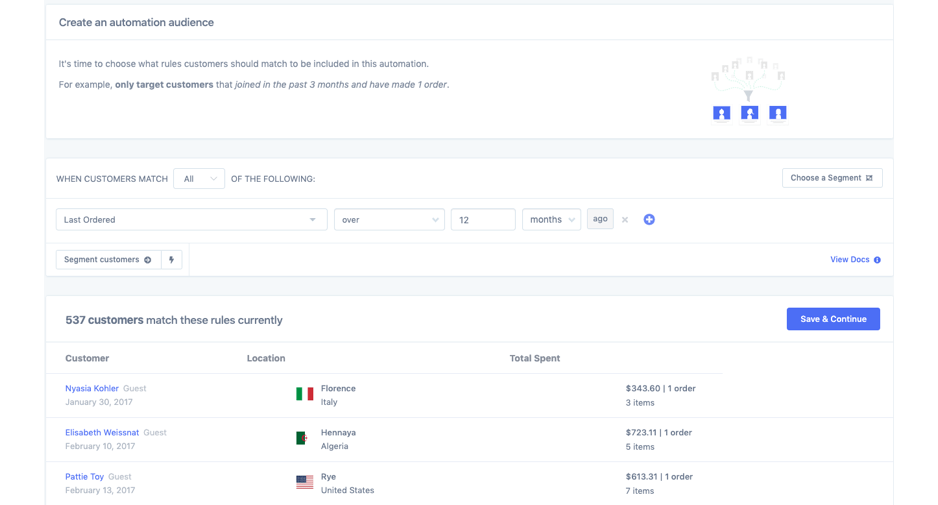The image size is (938, 505).
Task: Open the "over" comparison dropdown
Action: click(x=389, y=220)
